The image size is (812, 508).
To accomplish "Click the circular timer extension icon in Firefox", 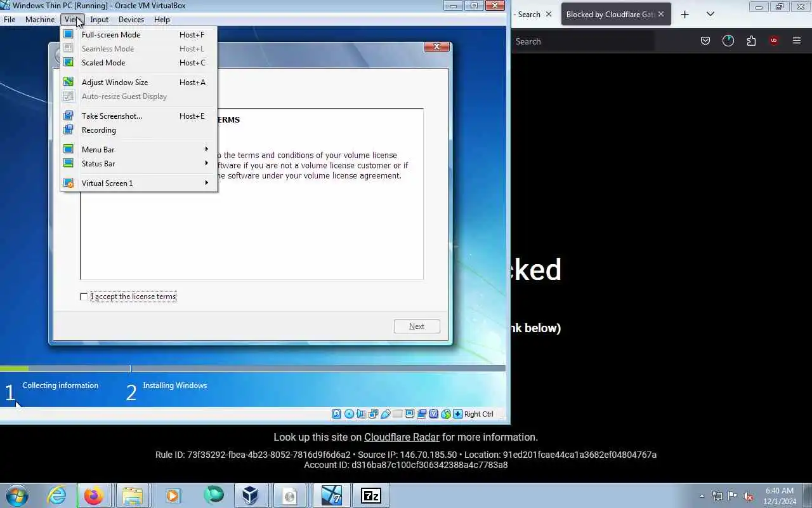I will (728, 41).
